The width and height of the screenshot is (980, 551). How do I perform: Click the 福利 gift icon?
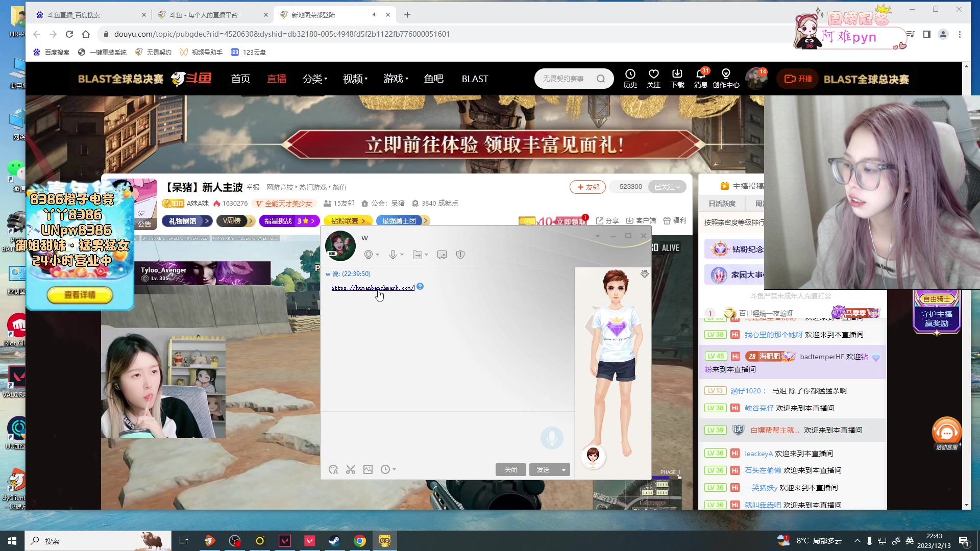(x=675, y=221)
